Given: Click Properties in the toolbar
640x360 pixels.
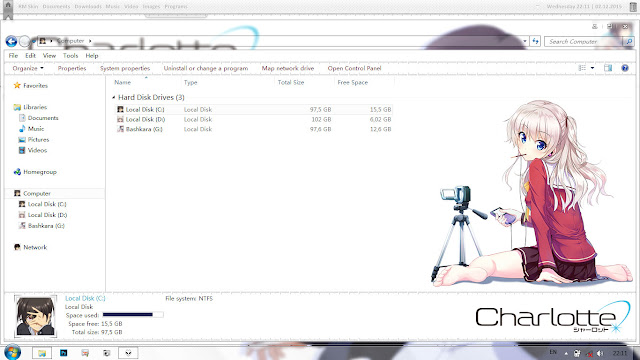Looking at the screenshot, I should [x=72, y=68].
